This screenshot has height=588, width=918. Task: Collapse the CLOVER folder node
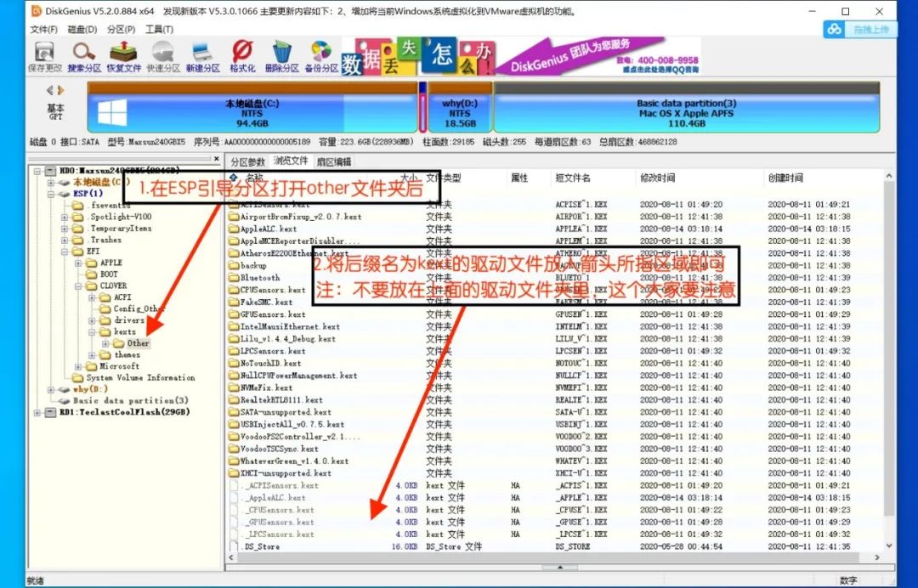pos(78,286)
